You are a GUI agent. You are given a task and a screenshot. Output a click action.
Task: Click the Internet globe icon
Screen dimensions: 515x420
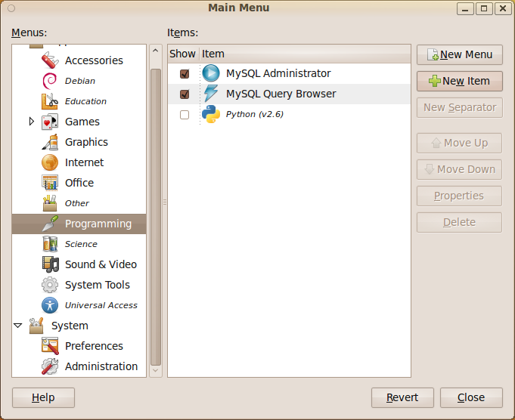tap(50, 162)
